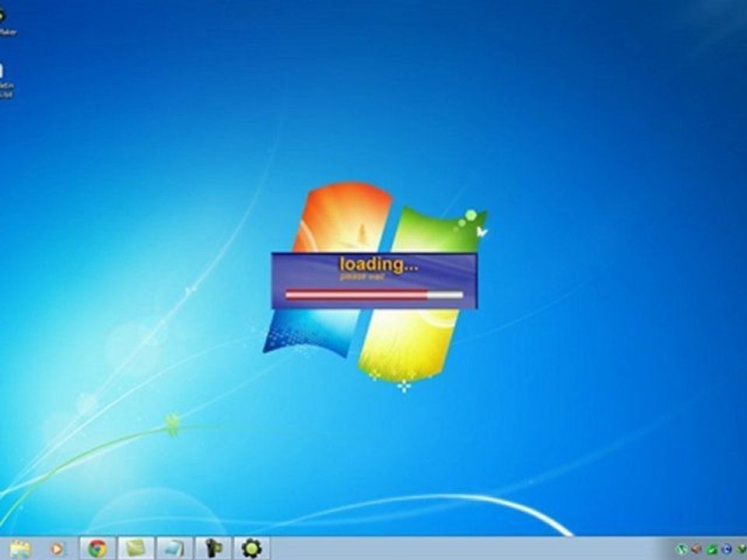747x560 pixels.
Task: Click the loading progress bar
Action: (374, 295)
